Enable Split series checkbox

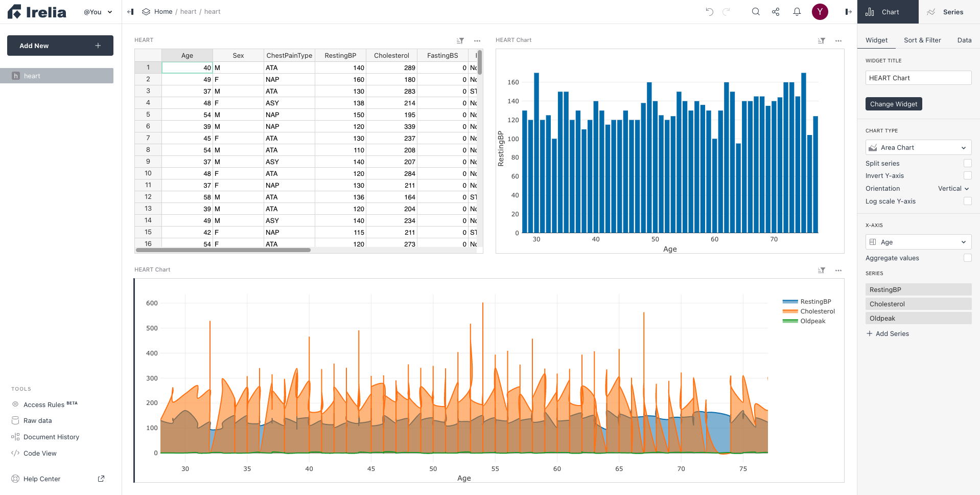968,163
